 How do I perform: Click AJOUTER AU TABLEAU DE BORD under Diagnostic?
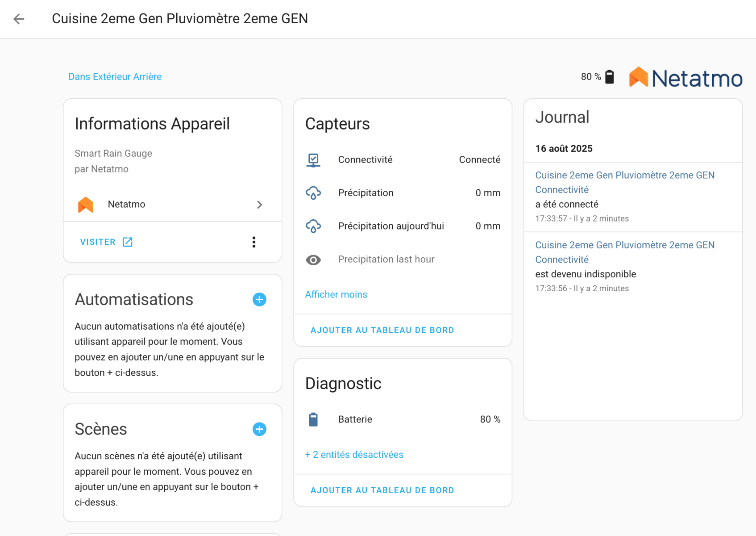[x=382, y=490]
